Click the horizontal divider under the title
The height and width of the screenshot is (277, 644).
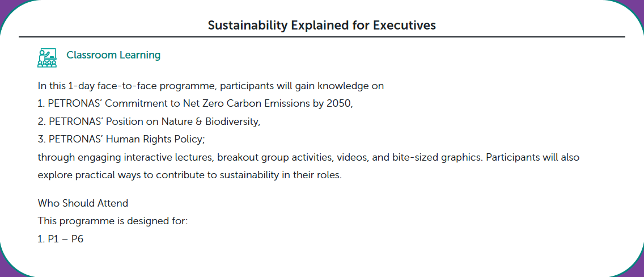pos(321,37)
